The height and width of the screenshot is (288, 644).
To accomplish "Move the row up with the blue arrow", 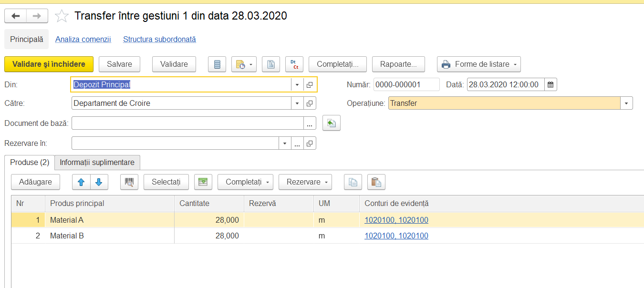I will 81,182.
